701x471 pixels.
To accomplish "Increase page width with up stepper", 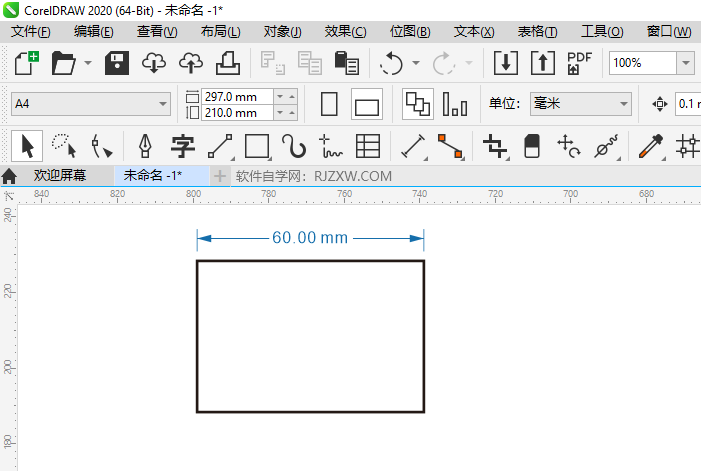I will 292,96.
